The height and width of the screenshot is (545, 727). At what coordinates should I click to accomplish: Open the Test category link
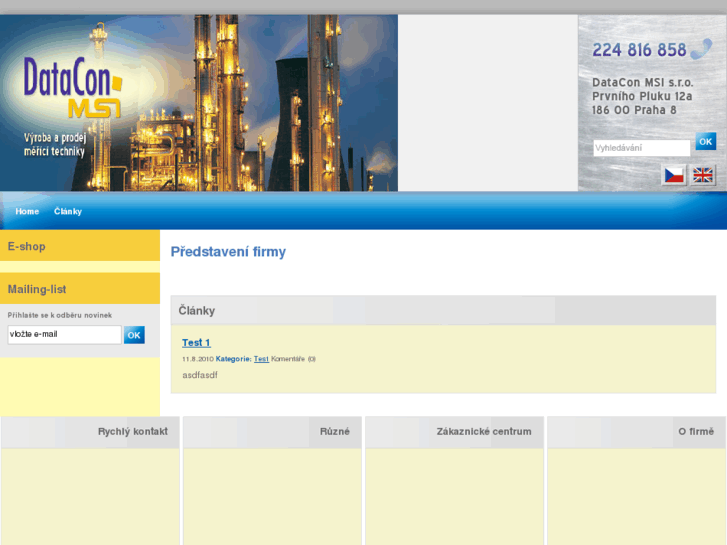pos(261,358)
